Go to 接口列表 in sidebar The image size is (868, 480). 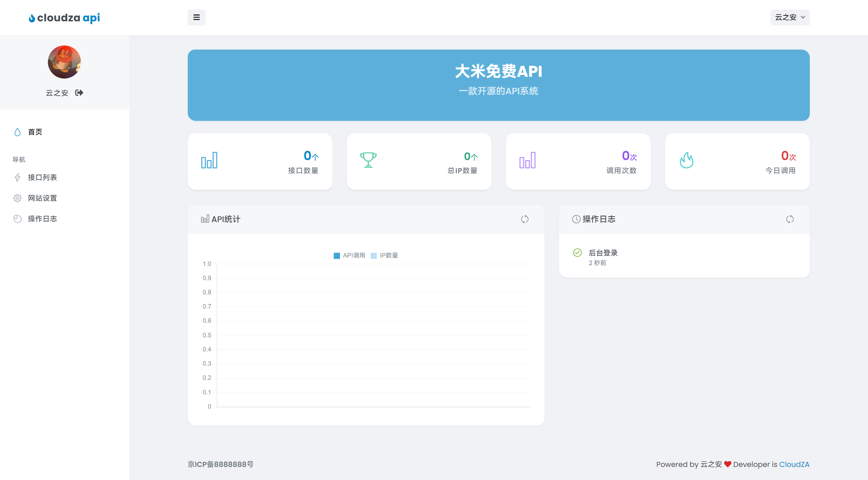click(42, 178)
